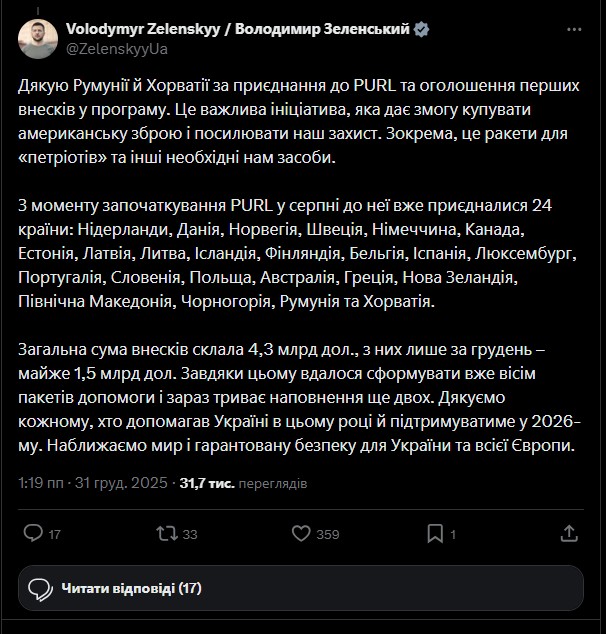606x634 pixels.
Task: Click the repost count 33
Action: click(x=190, y=534)
